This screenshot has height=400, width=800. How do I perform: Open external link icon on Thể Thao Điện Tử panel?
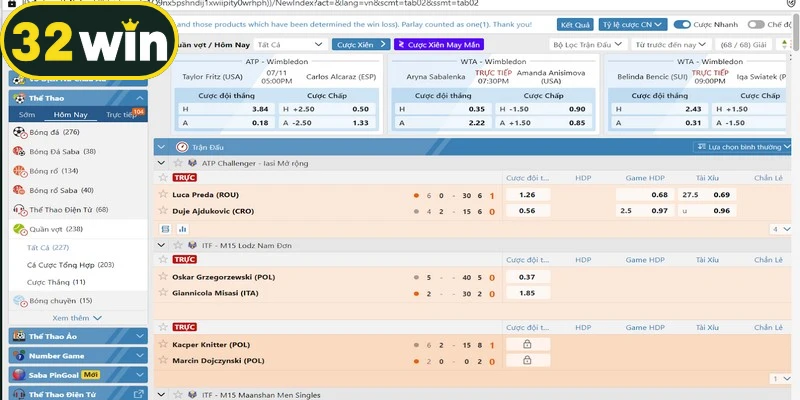pyautogui.click(x=138, y=394)
